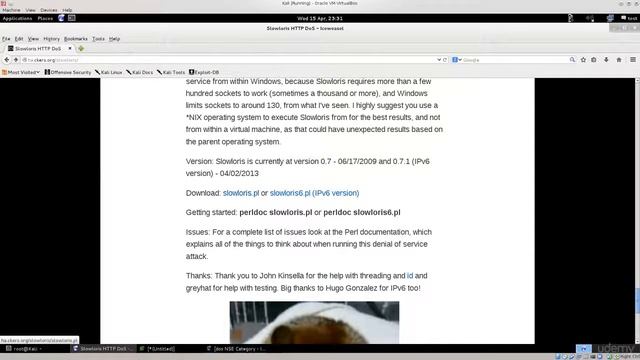Screen dimensions: 640x360
Task: Click the hedgehog image on the page
Action: click(x=314, y=322)
